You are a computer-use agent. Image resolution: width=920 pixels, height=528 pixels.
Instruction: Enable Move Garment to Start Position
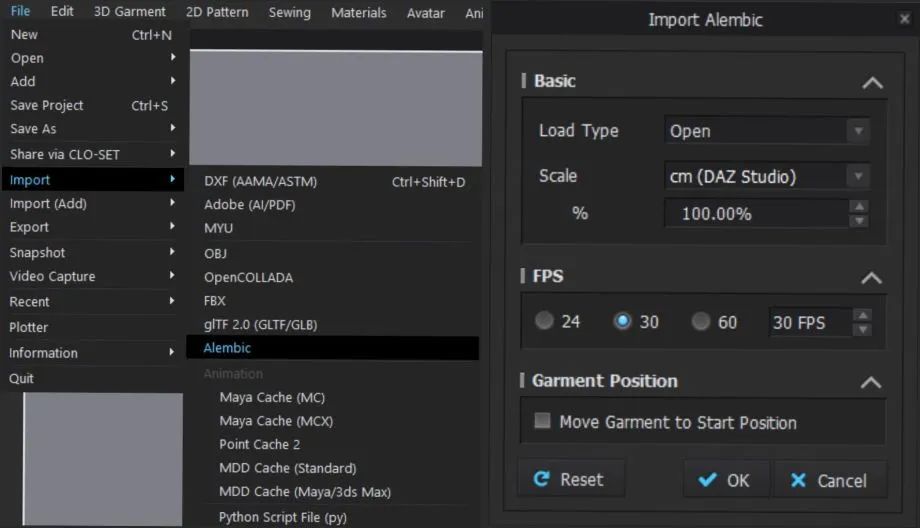coord(543,422)
